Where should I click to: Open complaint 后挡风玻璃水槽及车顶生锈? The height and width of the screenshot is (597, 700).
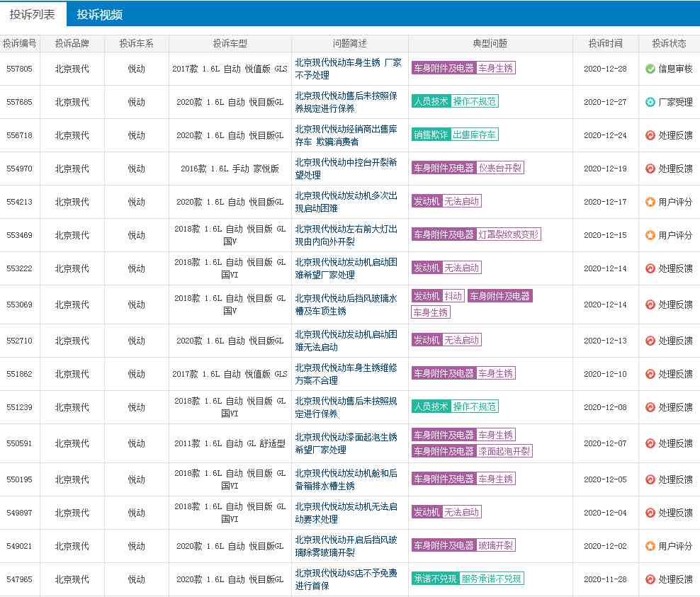[346, 305]
